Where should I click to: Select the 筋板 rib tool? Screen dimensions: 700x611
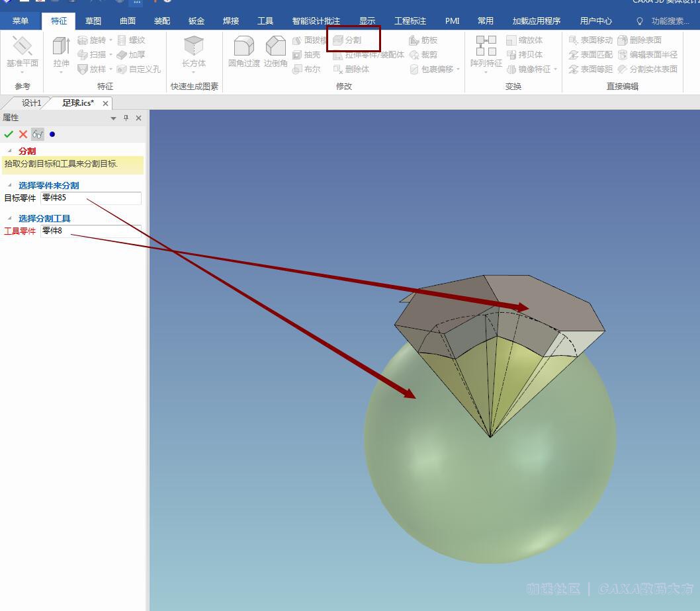click(423, 40)
